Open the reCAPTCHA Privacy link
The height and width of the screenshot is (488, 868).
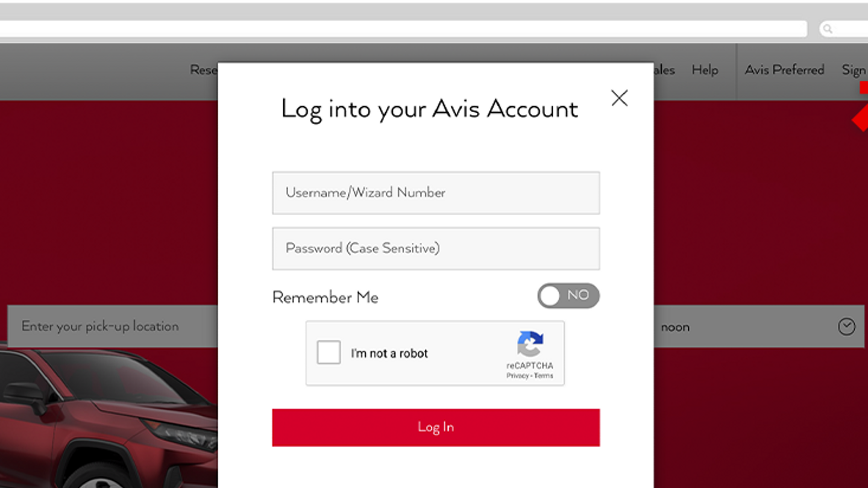pos(517,376)
